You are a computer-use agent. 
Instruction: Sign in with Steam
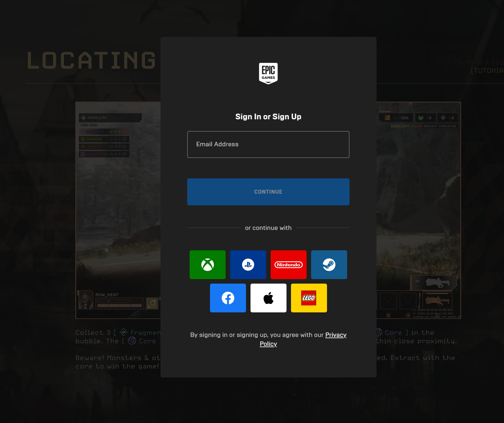(329, 265)
